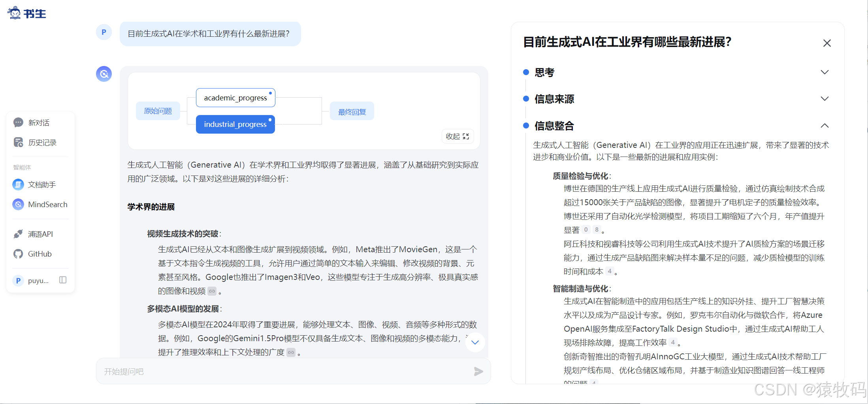The width and height of the screenshot is (868, 404).
Task: Open 浦语API menu entry
Action: (x=40, y=234)
